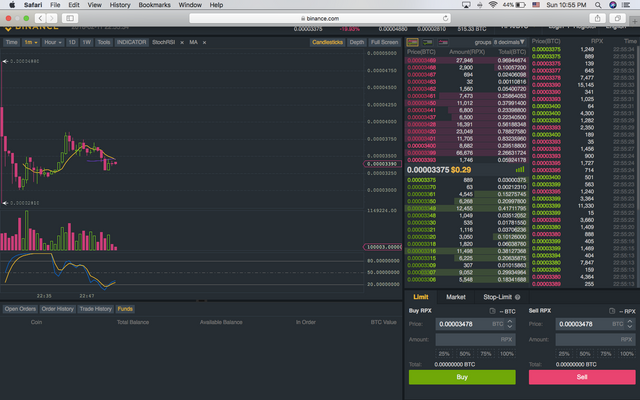
Task: Open the Hour interval dropdown
Action: (53, 42)
